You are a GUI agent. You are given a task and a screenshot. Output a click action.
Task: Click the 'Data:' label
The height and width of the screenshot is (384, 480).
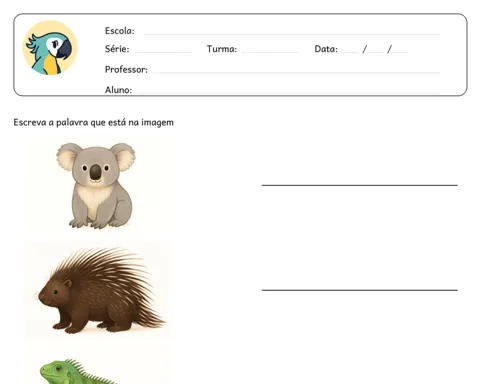tap(326, 49)
